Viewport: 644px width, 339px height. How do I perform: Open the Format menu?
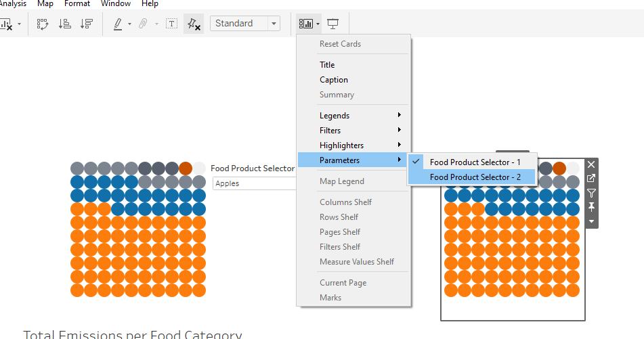click(x=77, y=3)
